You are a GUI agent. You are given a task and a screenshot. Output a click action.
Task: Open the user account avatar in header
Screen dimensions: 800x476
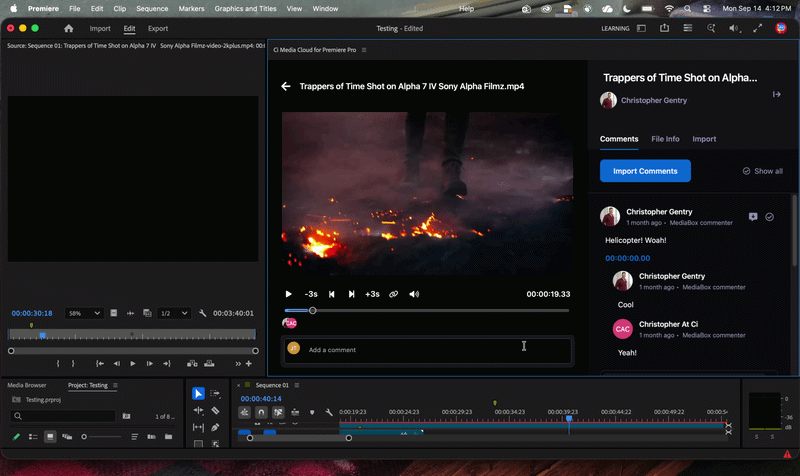pyautogui.click(x=781, y=29)
